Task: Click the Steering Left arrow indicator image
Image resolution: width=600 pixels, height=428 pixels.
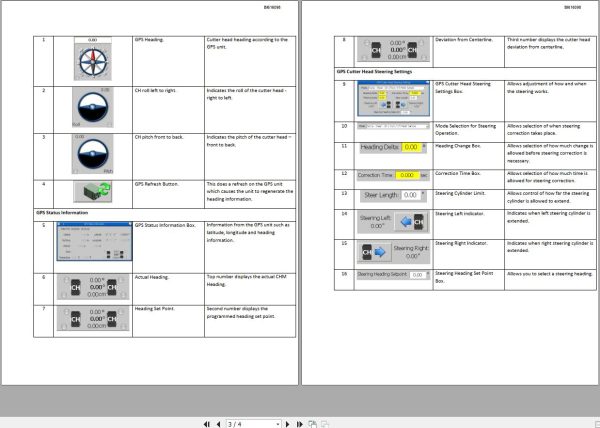Action: tap(393, 222)
